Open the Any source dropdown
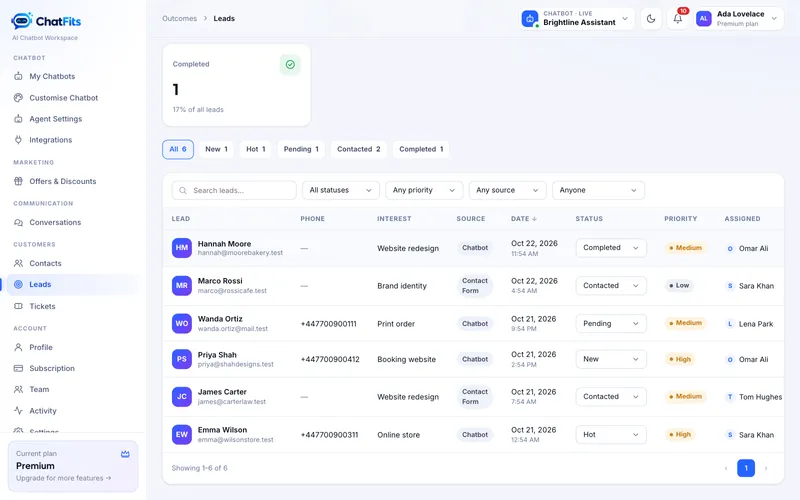Image resolution: width=800 pixels, height=500 pixels. (508, 190)
